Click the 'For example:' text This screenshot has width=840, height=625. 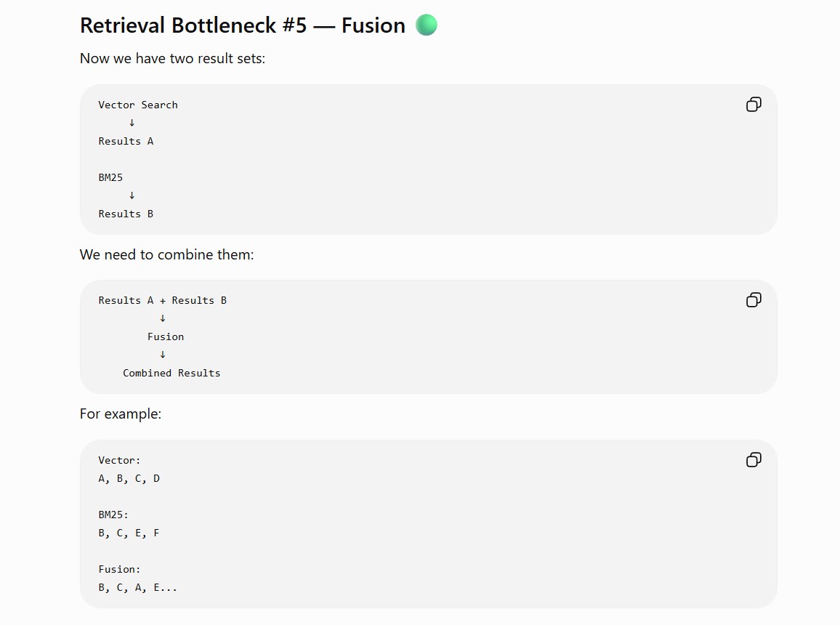[x=121, y=414]
